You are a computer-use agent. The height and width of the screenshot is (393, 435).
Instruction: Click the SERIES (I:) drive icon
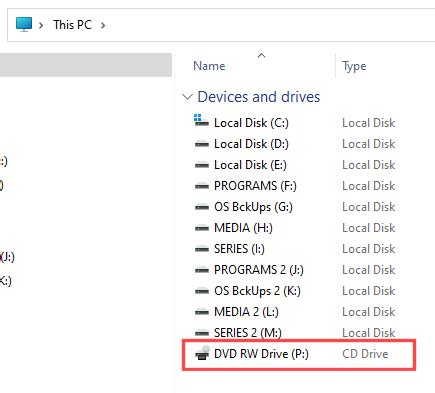(x=202, y=249)
